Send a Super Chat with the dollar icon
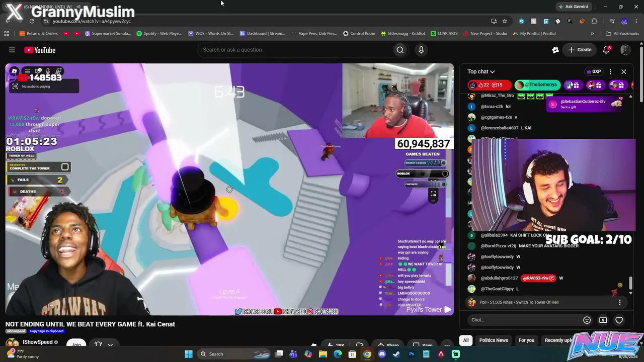Viewport: 644px width, 362px height. tap(603, 320)
